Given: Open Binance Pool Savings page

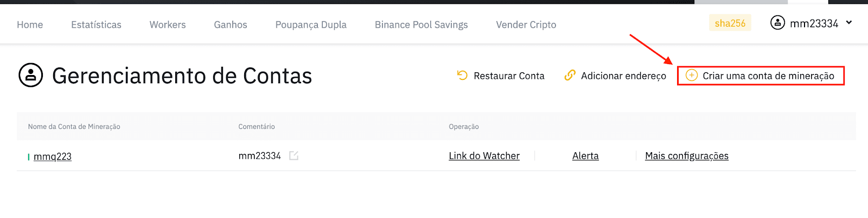Looking at the screenshot, I should coord(421,24).
